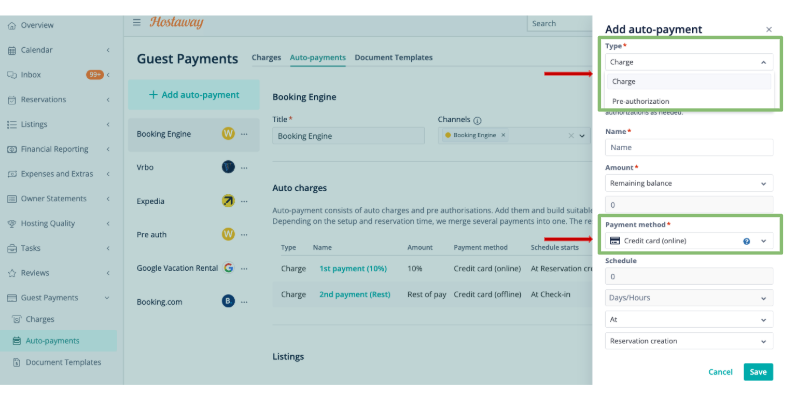Click the Calendar sidebar icon
The height and width of the screenshot is (403, 791).
(x=12, y=50)
